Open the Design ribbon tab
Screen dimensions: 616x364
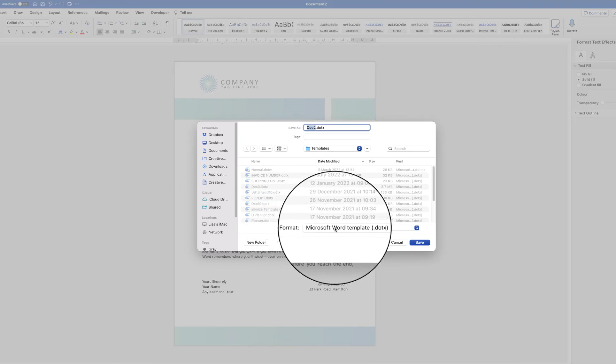click(x=35, y=13)
